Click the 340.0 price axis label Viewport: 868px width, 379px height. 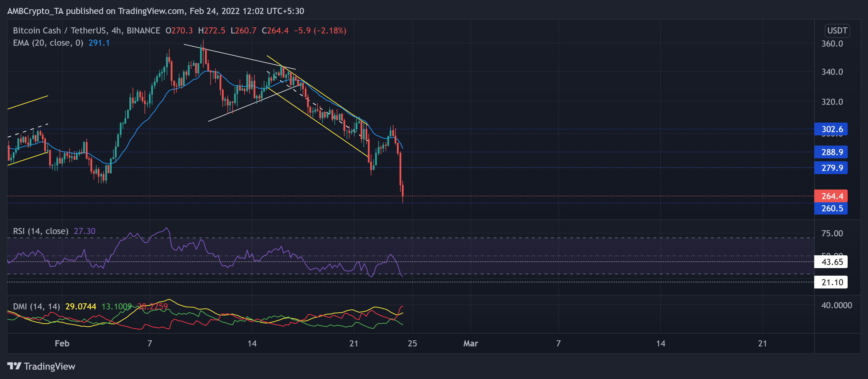click(x=832, y=72)
